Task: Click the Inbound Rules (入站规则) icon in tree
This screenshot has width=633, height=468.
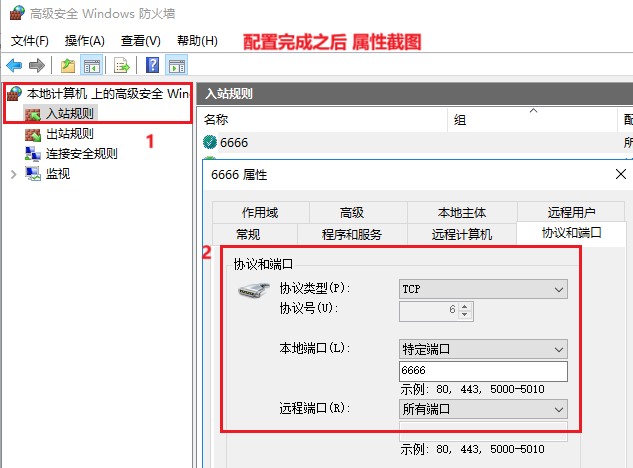Action: click(x=33, y=114)
